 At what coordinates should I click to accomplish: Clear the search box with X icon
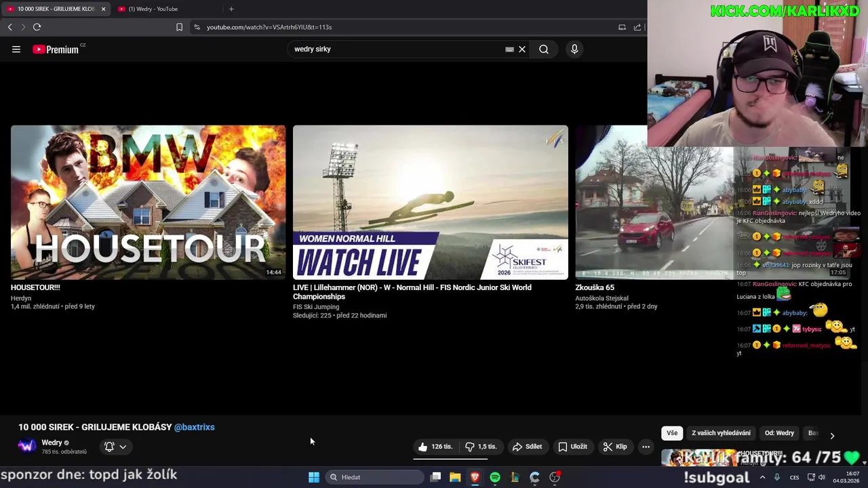click(522, 49)
